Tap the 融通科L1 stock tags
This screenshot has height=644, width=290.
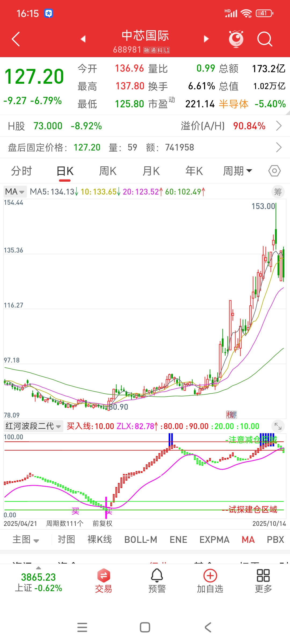coord(157,50)
